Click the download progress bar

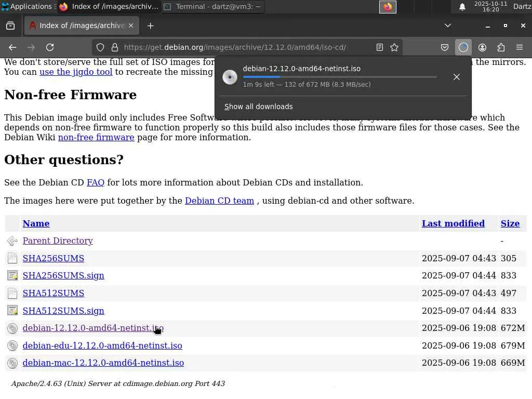pos(340,77)
